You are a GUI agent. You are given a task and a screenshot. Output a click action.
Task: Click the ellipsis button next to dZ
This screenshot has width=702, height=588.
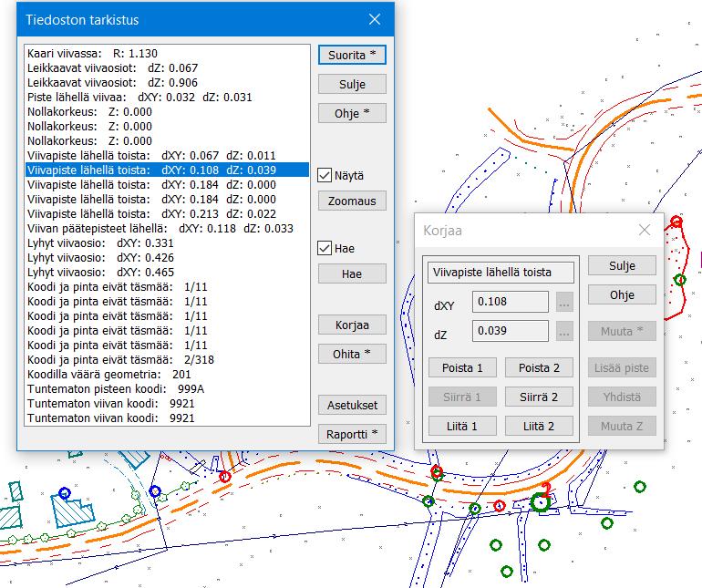pyautogui.click(x=564, y=332)
